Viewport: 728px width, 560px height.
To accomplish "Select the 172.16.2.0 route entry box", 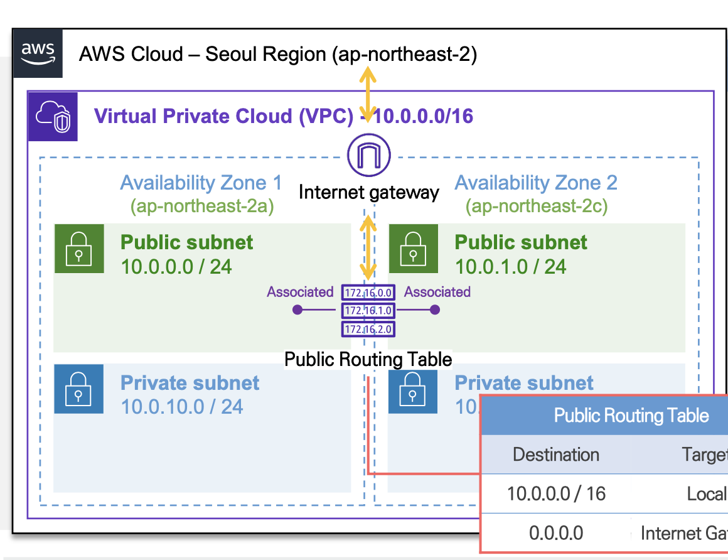I will click(368, 328).
